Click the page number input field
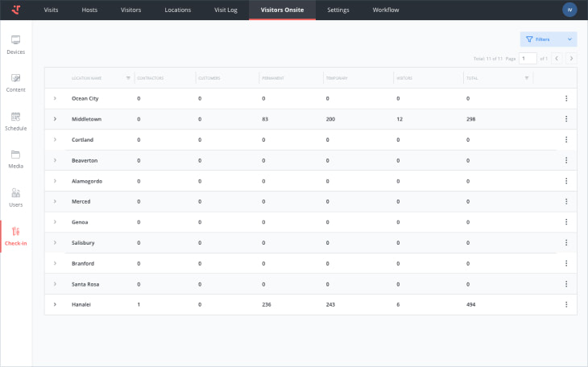 click(x=528, y=59)
